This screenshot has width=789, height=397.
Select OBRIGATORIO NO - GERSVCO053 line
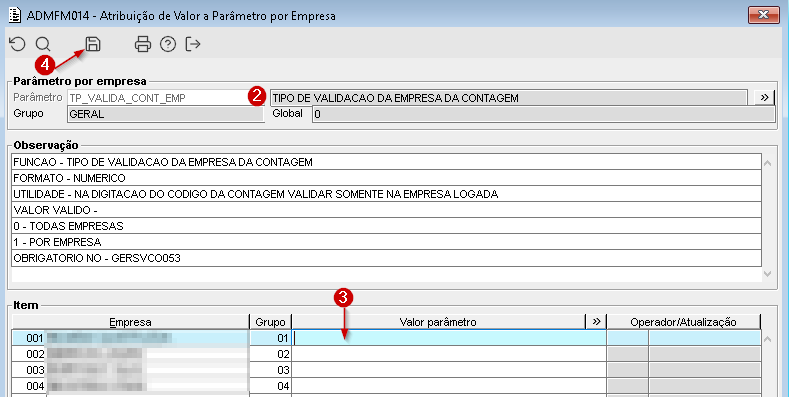386,259
